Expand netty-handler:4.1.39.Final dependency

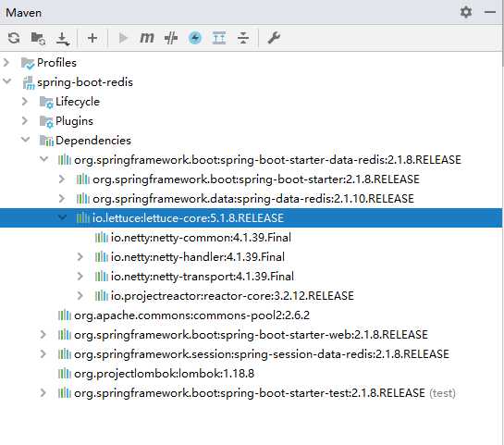coord(80,257)
